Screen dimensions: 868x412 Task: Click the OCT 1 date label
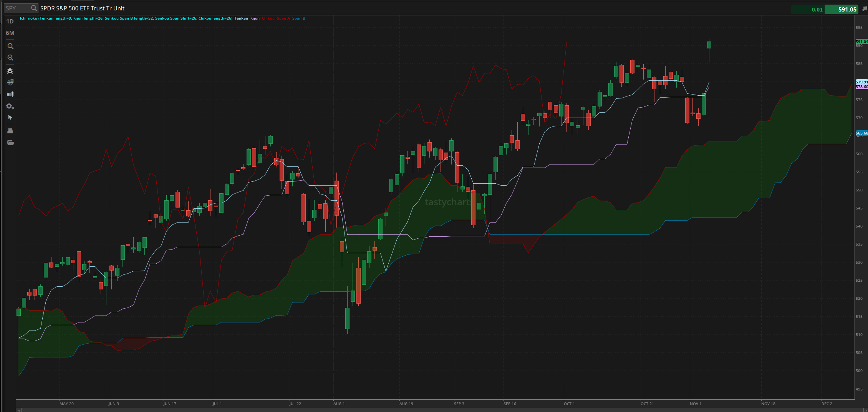coord(569,404)
